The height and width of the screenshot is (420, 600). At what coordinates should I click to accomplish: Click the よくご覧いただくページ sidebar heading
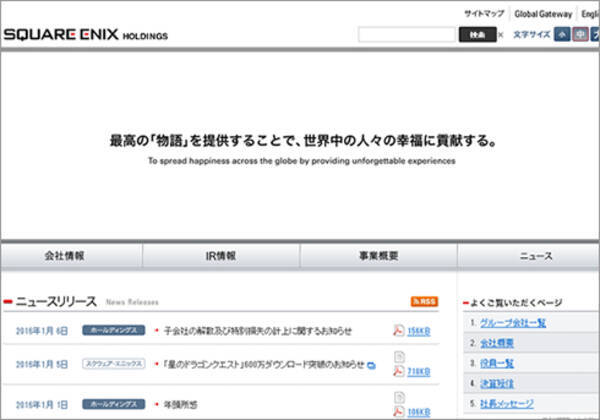[516, 303]
